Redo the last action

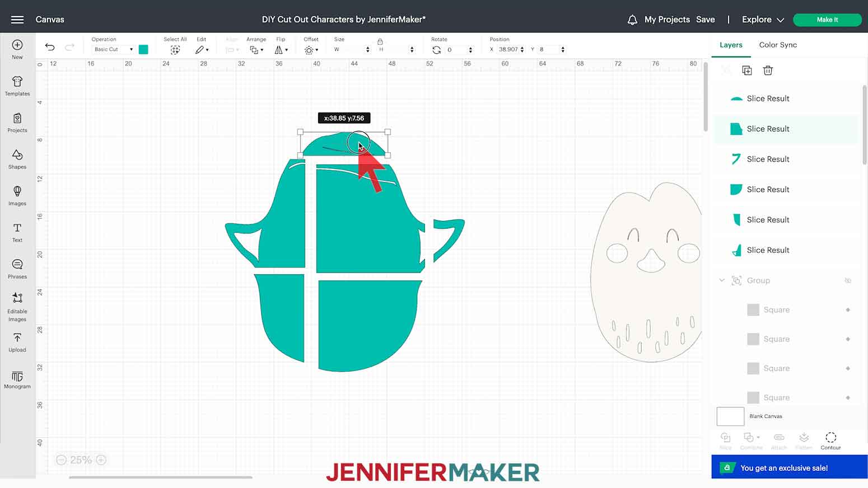(x=69, y=48)
